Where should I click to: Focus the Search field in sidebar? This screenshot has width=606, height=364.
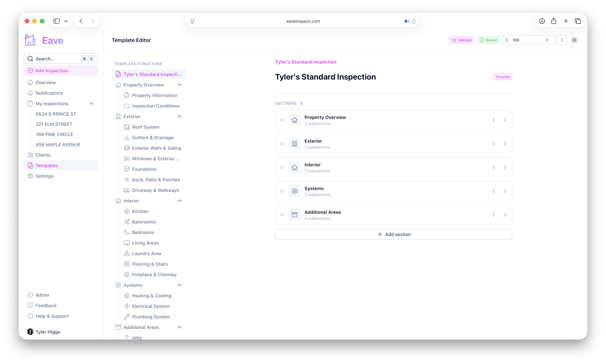pos(61,59)
